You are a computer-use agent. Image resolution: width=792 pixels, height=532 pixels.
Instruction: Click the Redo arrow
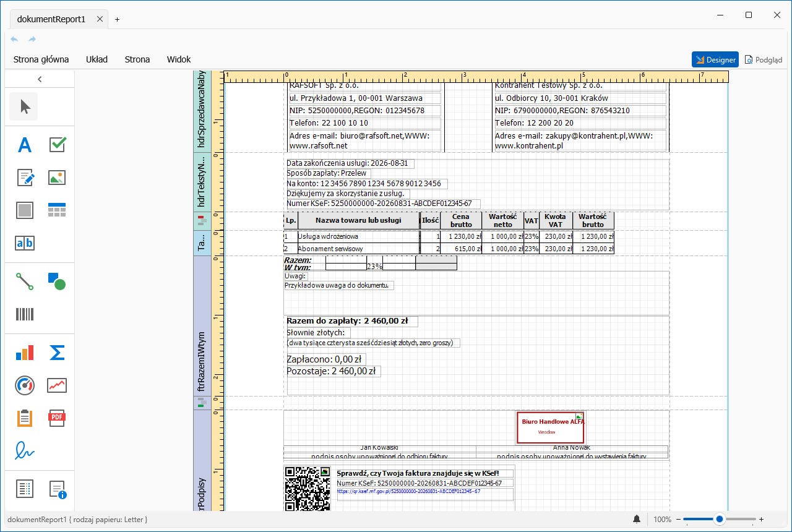click(x=32, y=39)
